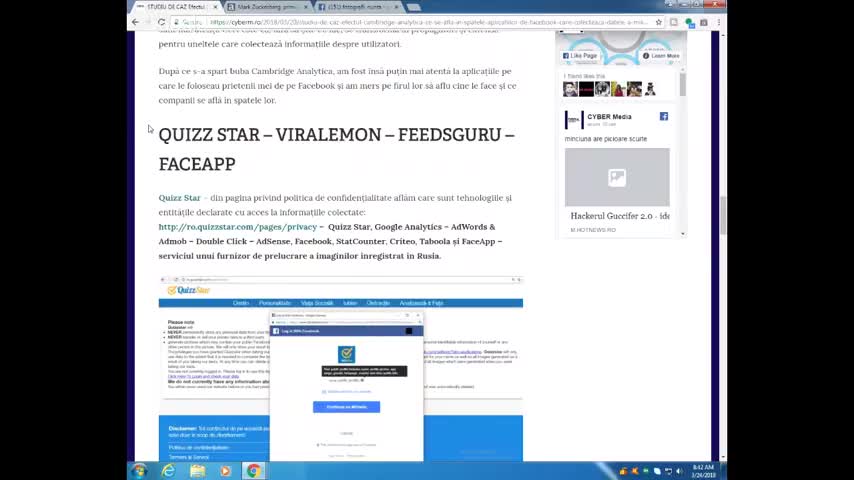
Task: Open the Hackerul Guccifer 2.0 article link
Action: click(620, 216)
